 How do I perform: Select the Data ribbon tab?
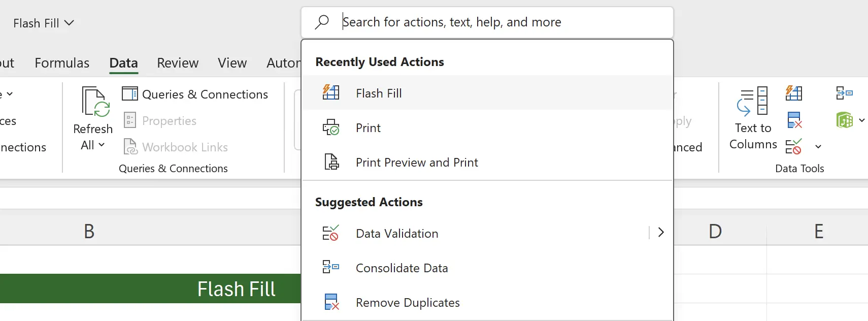click(124, 63)
